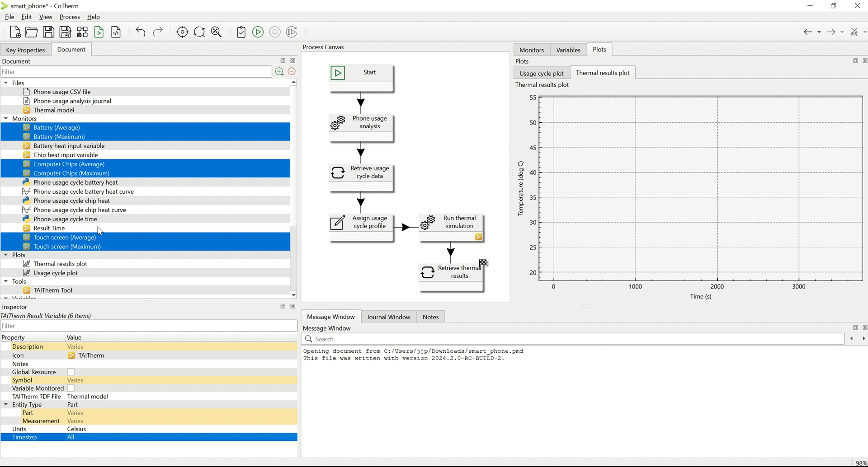Click the Open folder toolbar icon
868x467 pixels.
[32, 32]
